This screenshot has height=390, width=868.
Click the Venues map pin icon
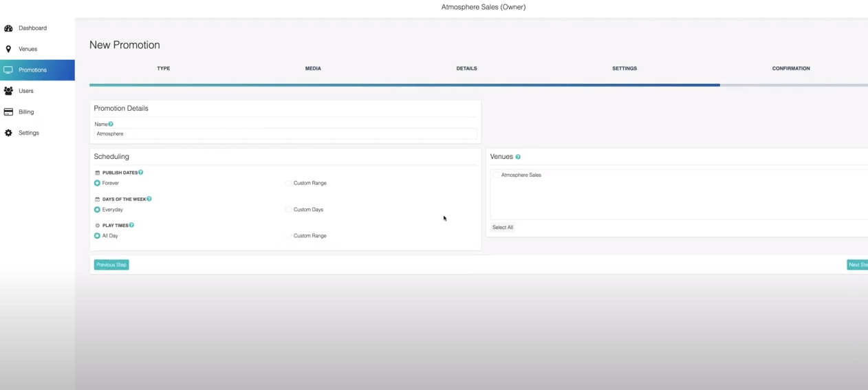8,49
